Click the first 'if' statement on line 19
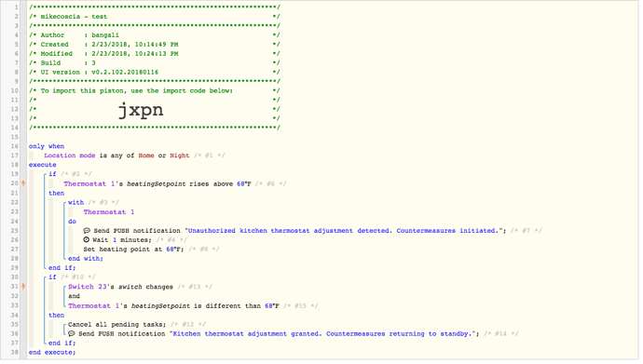 point(52,174)
